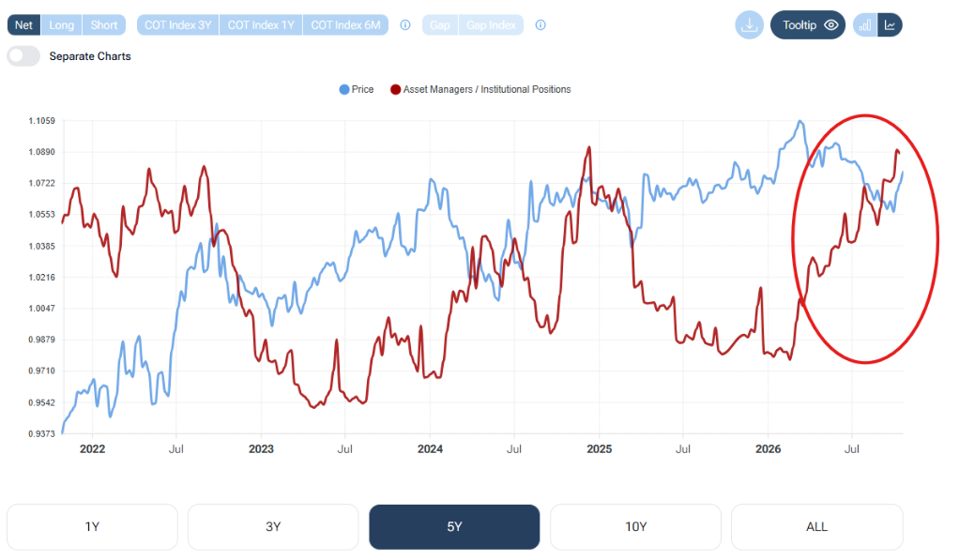Set the time range to 3Y
The height and width of the screenshot is (560, 959).
273,527
